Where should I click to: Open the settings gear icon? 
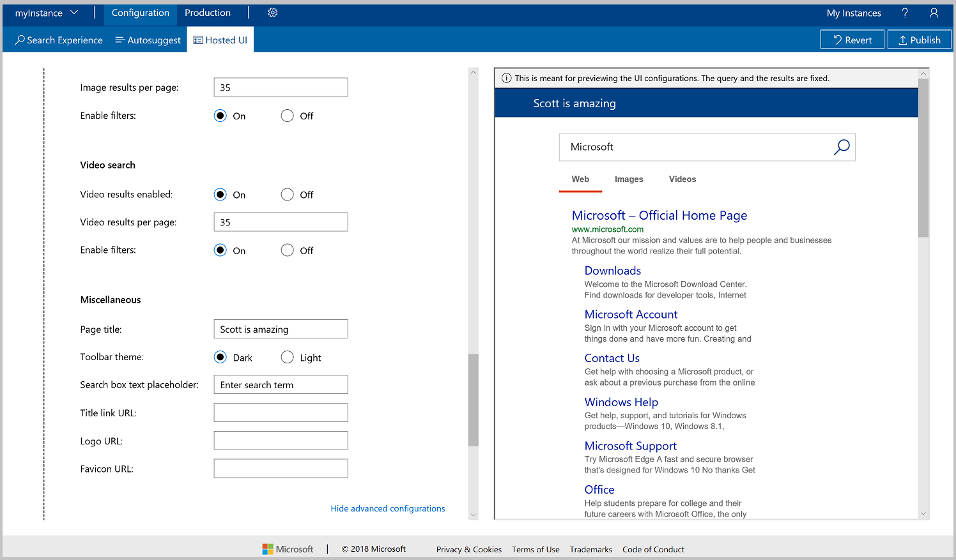[x=272, y=12]
